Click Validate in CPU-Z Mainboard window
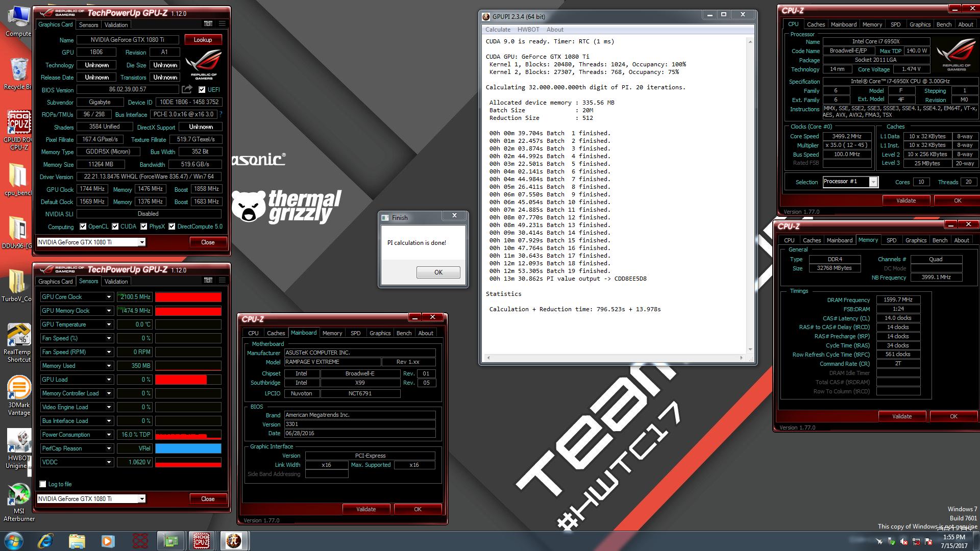 (x=366, y=509)
